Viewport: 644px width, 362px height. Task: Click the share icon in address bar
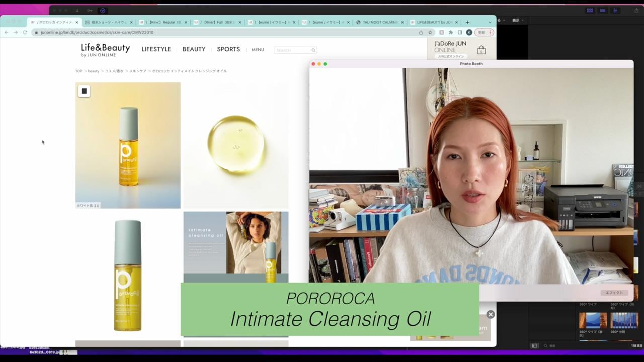[x=421, y=32]
